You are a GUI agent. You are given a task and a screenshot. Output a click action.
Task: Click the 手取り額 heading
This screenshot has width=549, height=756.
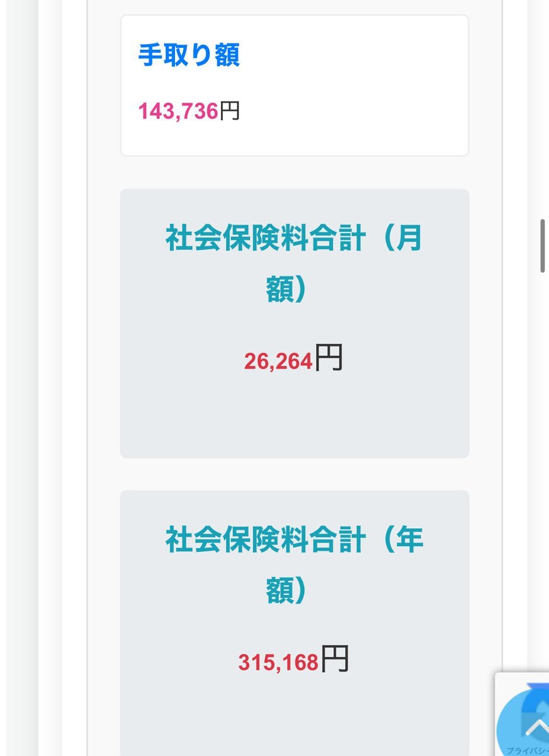[x=189, y=55]
